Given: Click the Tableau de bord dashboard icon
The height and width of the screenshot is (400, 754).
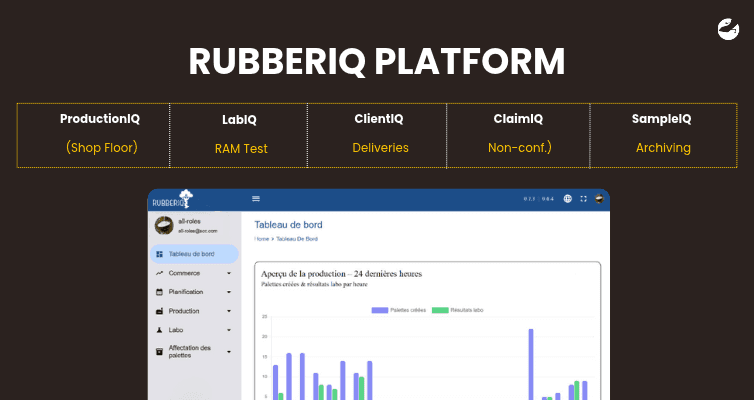Looking at the screenshot, I should point(160,254).
